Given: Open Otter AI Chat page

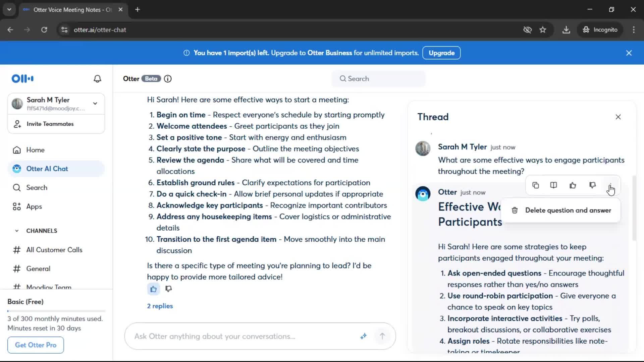Looking at the screenshot, I should 56,169.
